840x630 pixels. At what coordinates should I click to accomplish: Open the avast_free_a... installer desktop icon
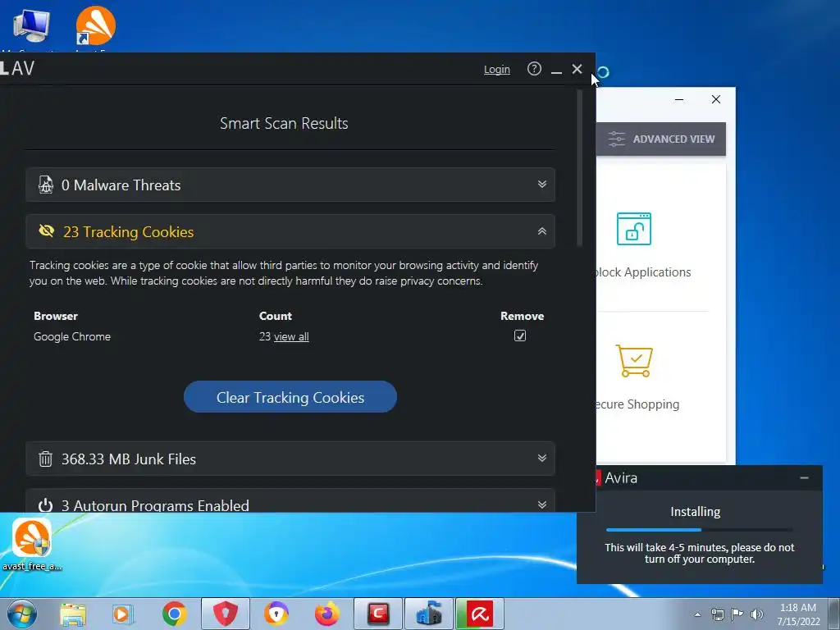tap(32, 545)
